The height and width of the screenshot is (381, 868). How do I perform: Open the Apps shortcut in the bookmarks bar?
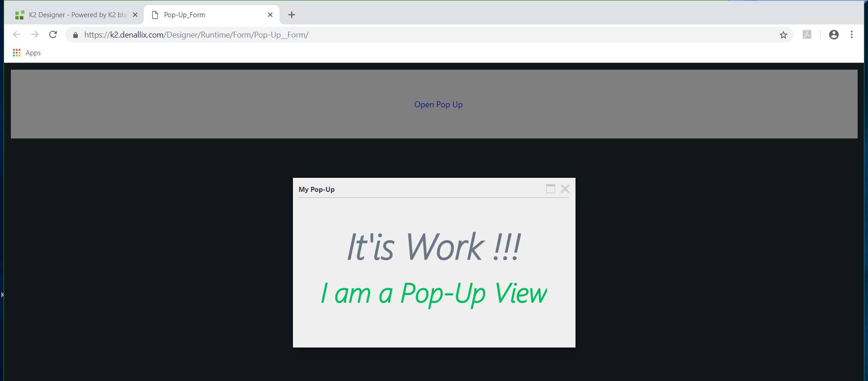[x=27, y=53]
